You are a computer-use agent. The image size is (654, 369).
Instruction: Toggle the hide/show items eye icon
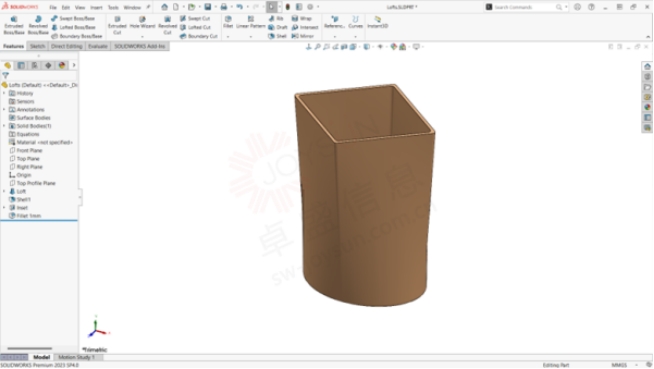click(380, 47)
